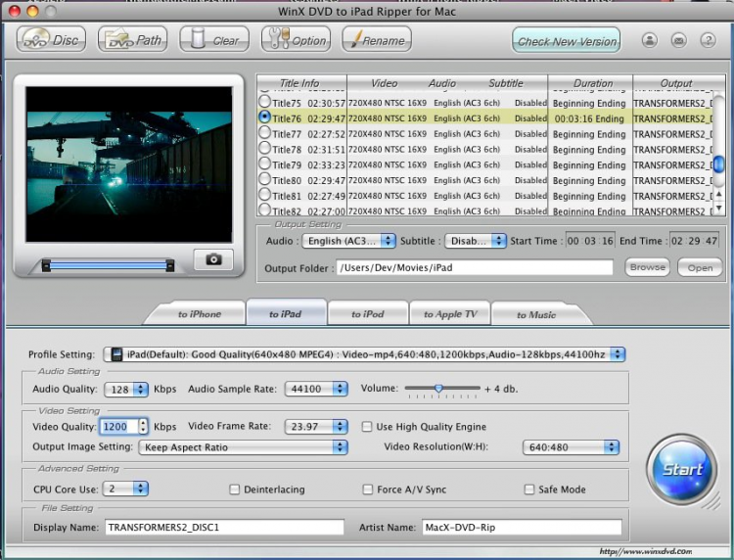Screen dimensions: 734x560
Task: Enable Use High Quality Engine checkbox
Action: tap(367, 427)
